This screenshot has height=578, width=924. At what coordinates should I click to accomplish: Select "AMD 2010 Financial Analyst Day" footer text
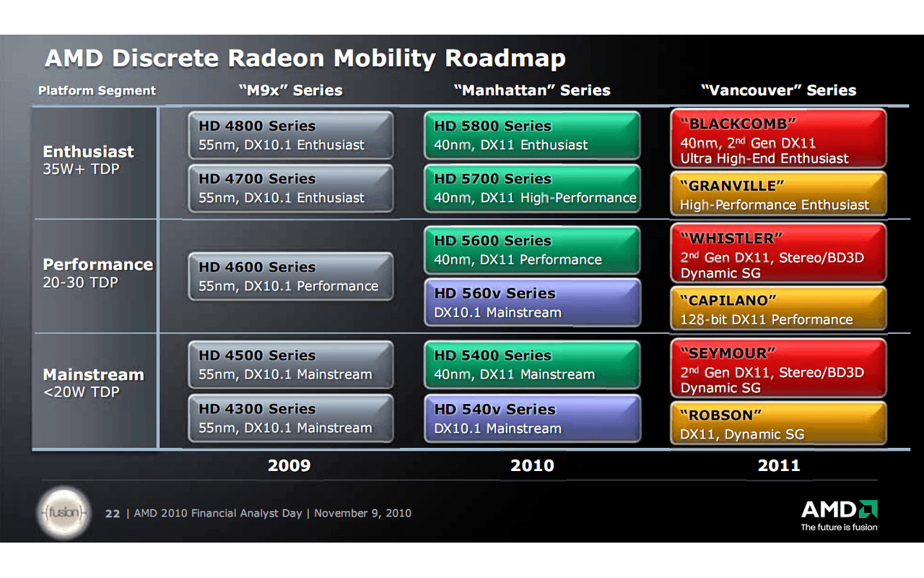pyautogui.click(x=218, y=514)
